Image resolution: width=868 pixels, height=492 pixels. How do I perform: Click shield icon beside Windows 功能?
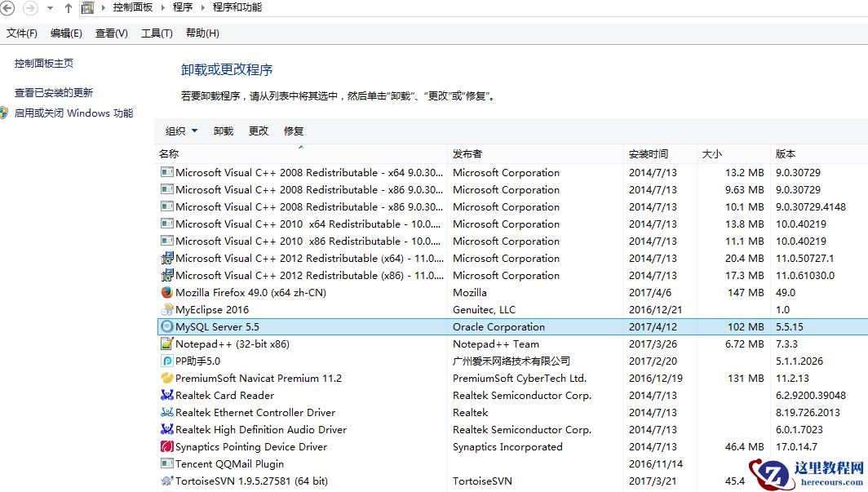pyautogui.click(x=4, y=113)
